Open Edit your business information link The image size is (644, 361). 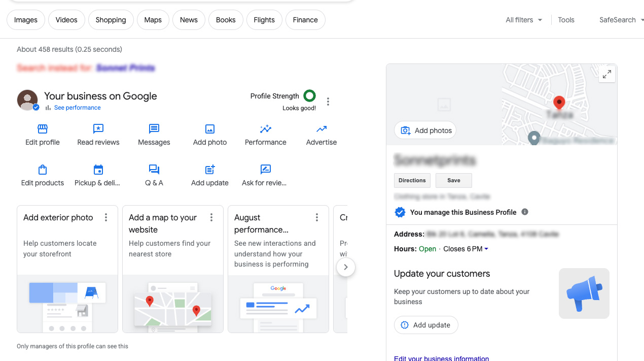pos(442,358)
